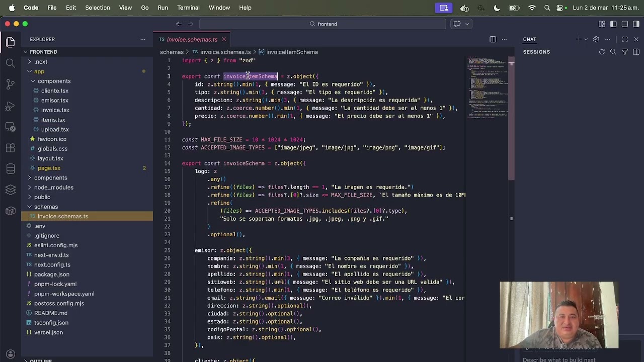644x362 pixels.
Task: Open the new chat dropdown arrow
Action: tap(586, 39)
